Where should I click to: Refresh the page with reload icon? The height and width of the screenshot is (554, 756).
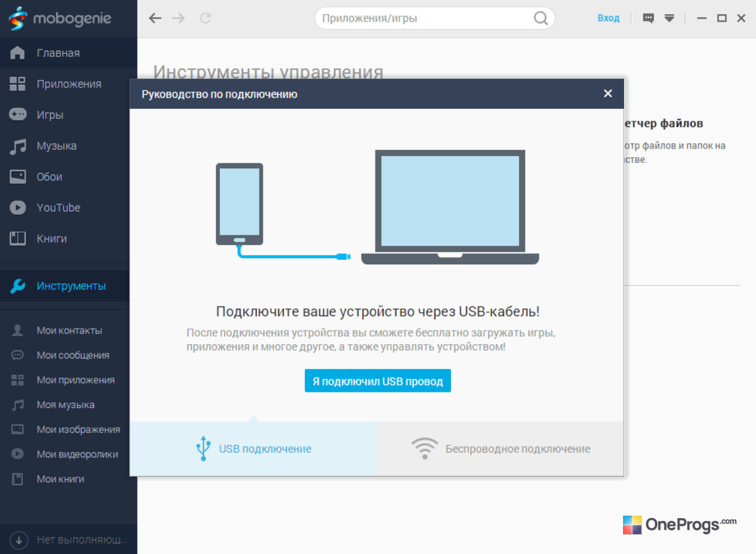click(x=205, y=19)
